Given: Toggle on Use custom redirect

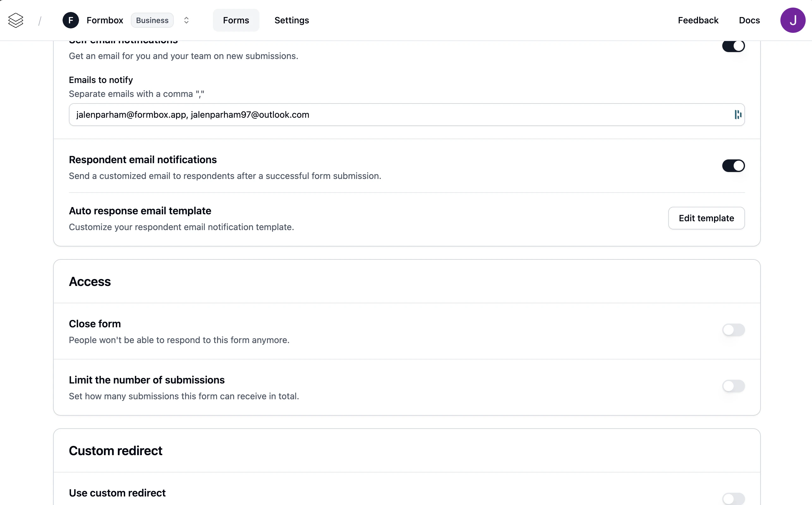Looking at the screenshot, I should point(733,499).
